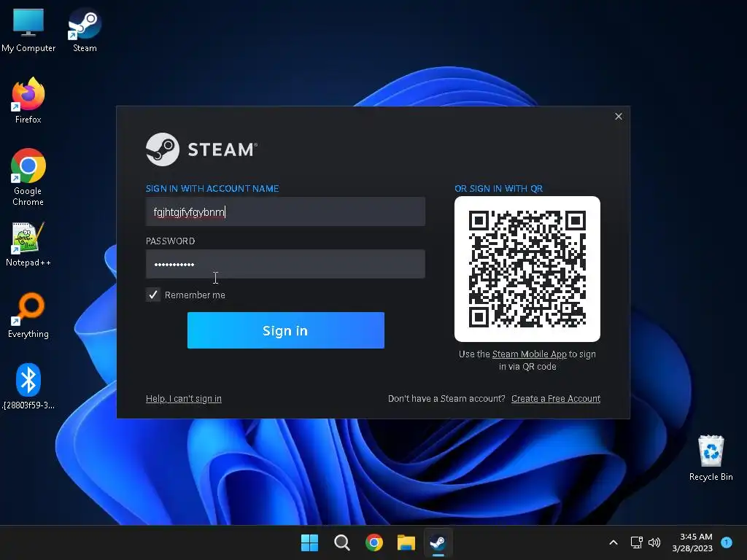Click the Steam taskbar icon
This screenshot has width=747, height=560.
(438, 542)
